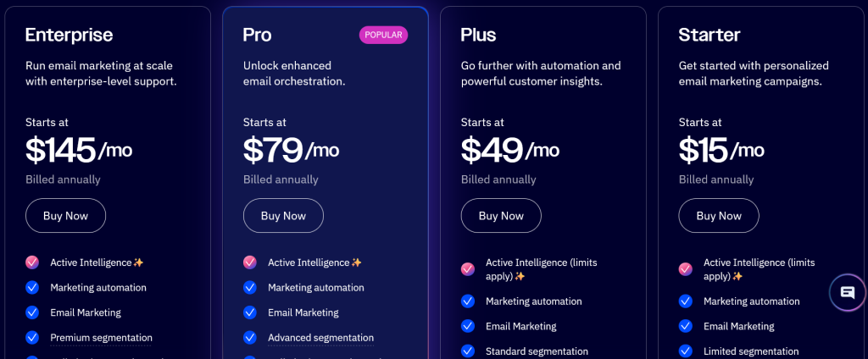This screenshot has width=868, height=359.
Task: Click the Premium segmentation feature link
Action: (x=100, y=338)
